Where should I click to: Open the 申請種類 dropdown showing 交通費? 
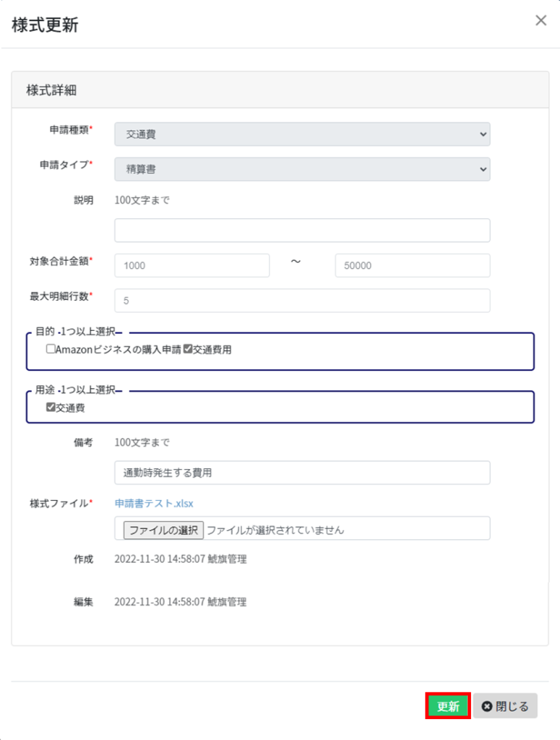302,134
